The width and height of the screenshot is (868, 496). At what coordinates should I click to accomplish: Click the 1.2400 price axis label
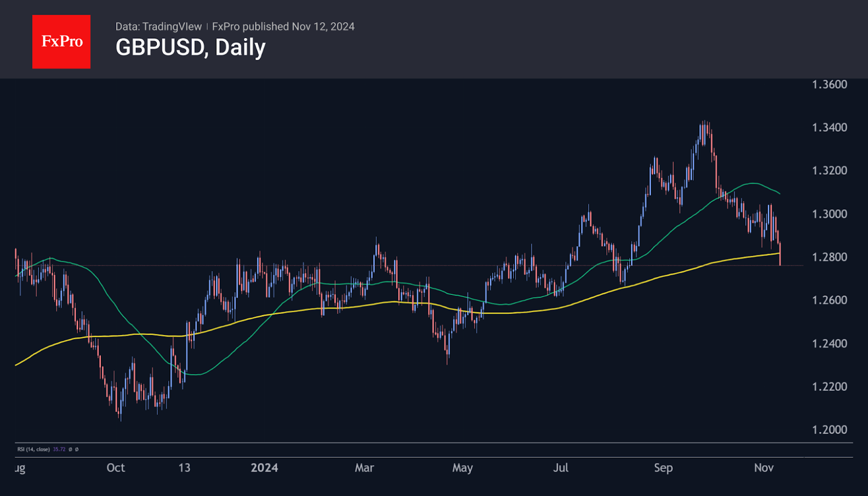click(x=829, y=344)
